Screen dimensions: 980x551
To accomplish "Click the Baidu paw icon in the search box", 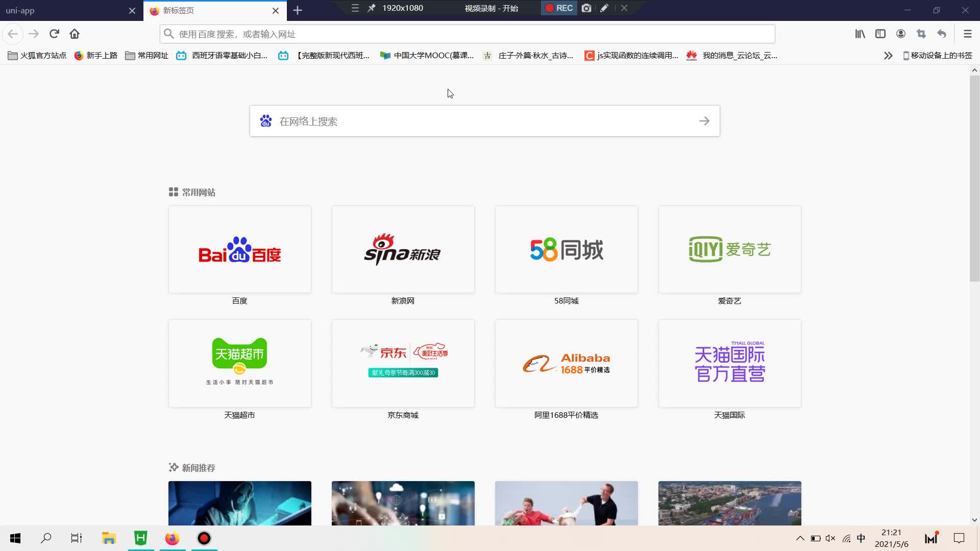I will coord(266,121).
